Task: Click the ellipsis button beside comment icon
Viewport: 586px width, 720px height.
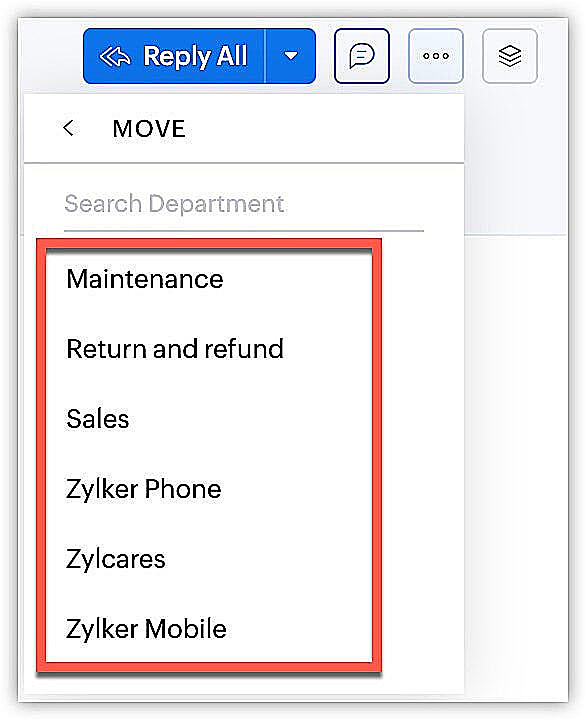Action: point(436,56)
